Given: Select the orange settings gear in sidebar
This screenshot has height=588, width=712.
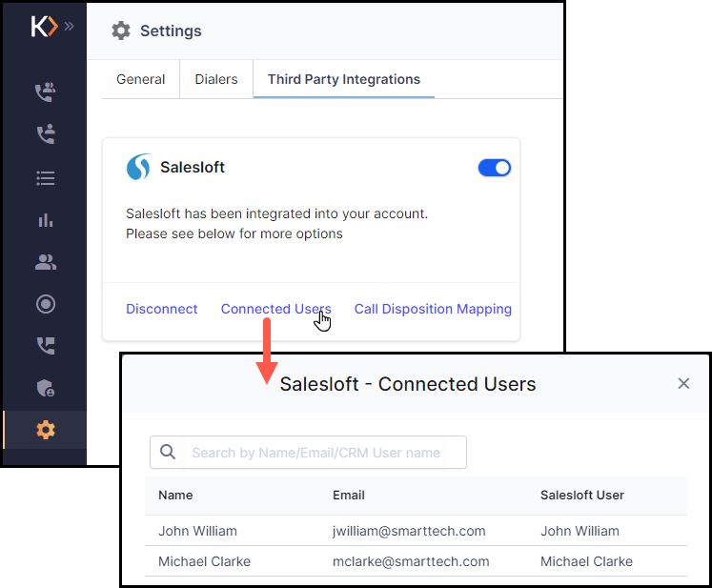Looking at the screenshot, I should pos(46,430).
